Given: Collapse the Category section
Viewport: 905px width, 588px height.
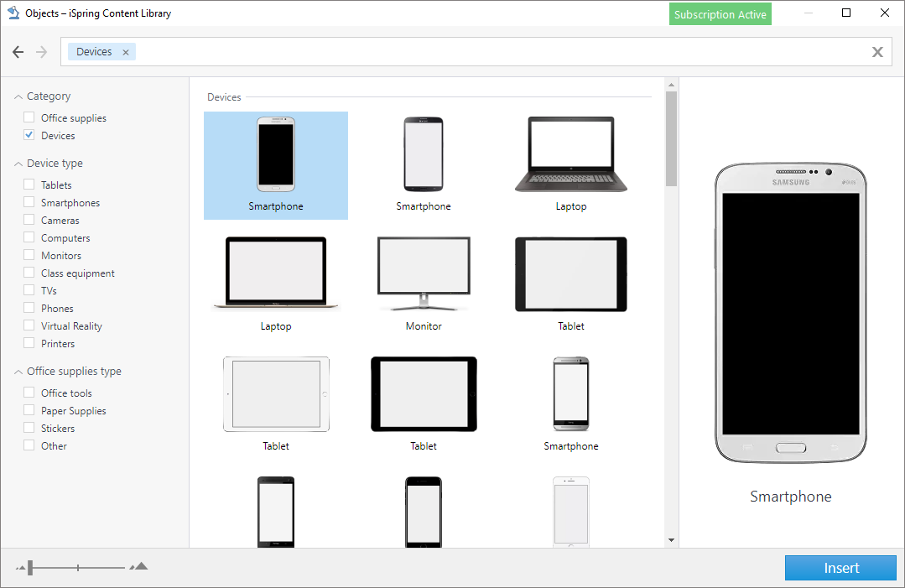Looking at the screenshot, I should click(x=18, y=96).
